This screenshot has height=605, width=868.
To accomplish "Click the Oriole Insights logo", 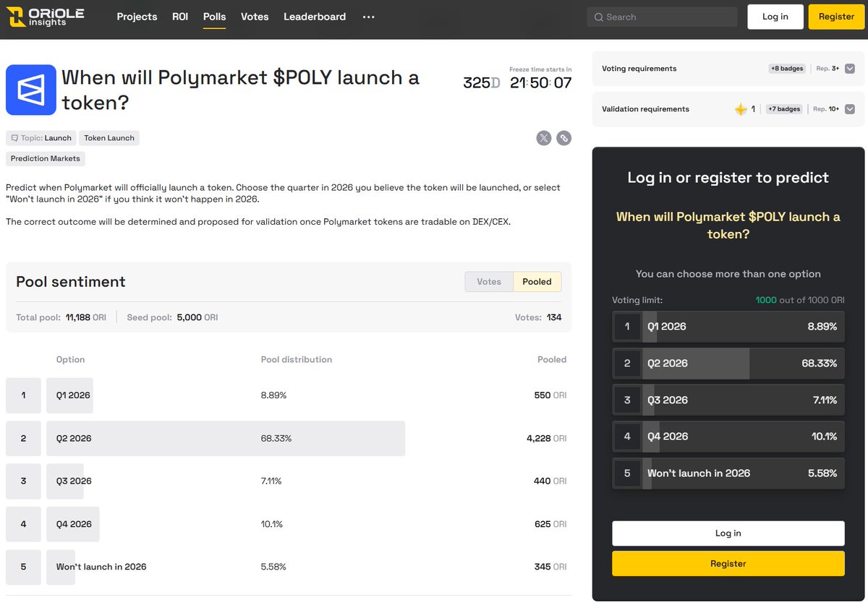I will (x=46, y=17).
